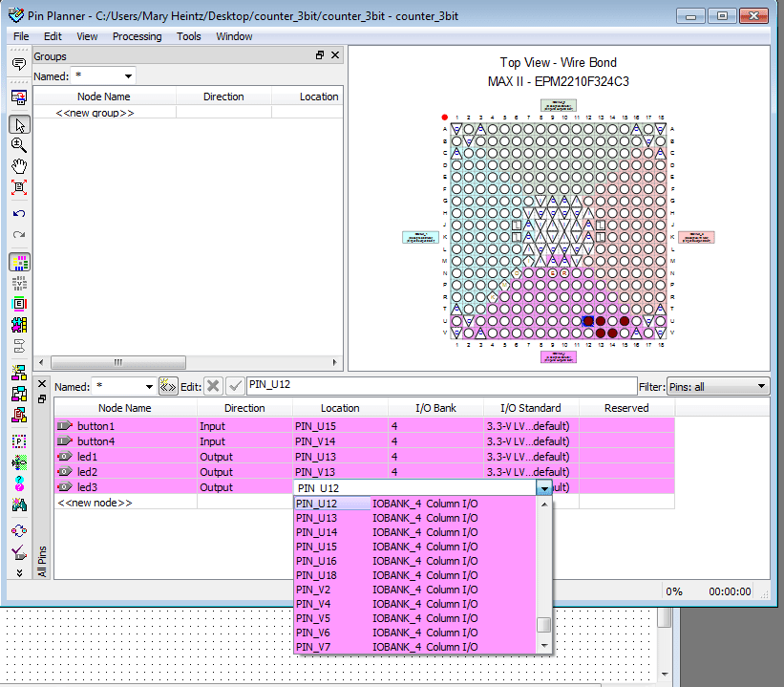This screenshot has width=784, height=687.
Task: Click the yellow double-chevron icon beside the Edit field
Action: (x=169, y=384)
